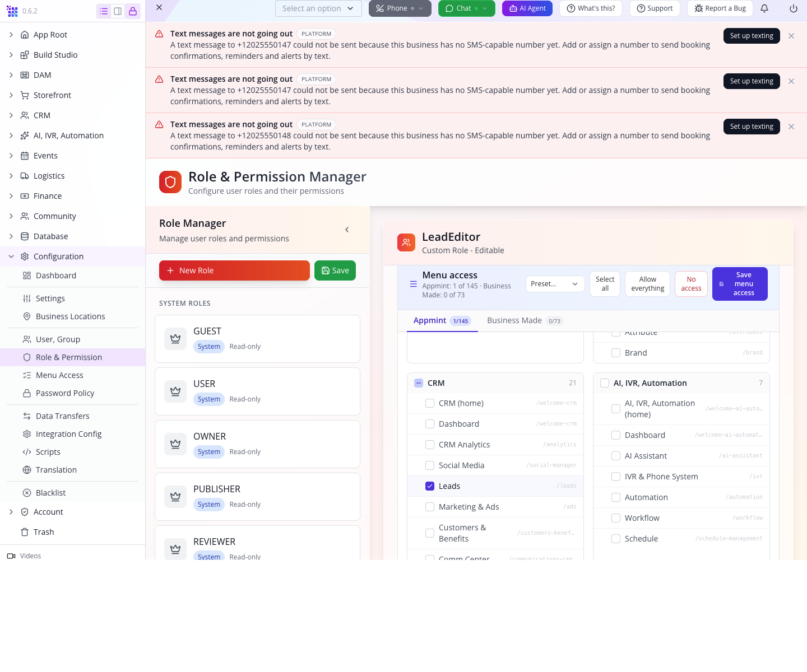Expand the Phone button dropdown

pyautogui.click(x=421, y=8)
